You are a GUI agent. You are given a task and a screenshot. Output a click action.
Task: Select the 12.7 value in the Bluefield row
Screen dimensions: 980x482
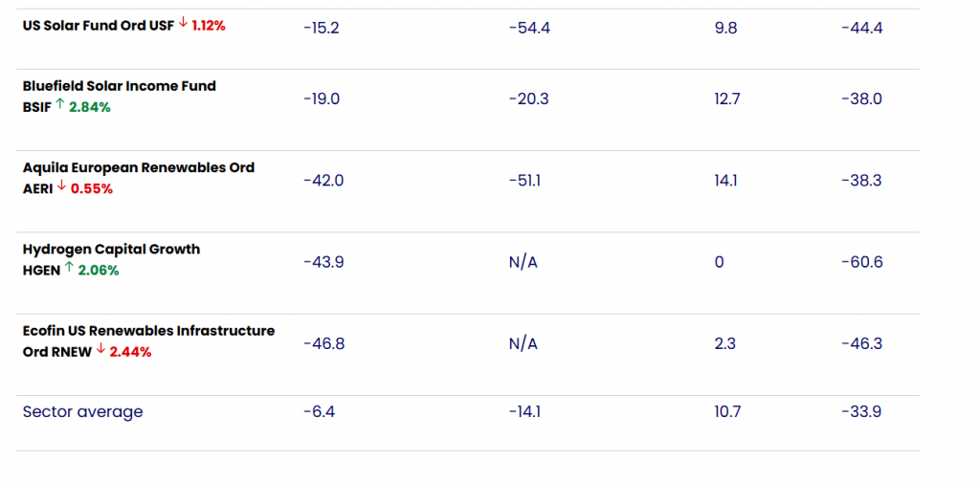(x=727, y=99)
